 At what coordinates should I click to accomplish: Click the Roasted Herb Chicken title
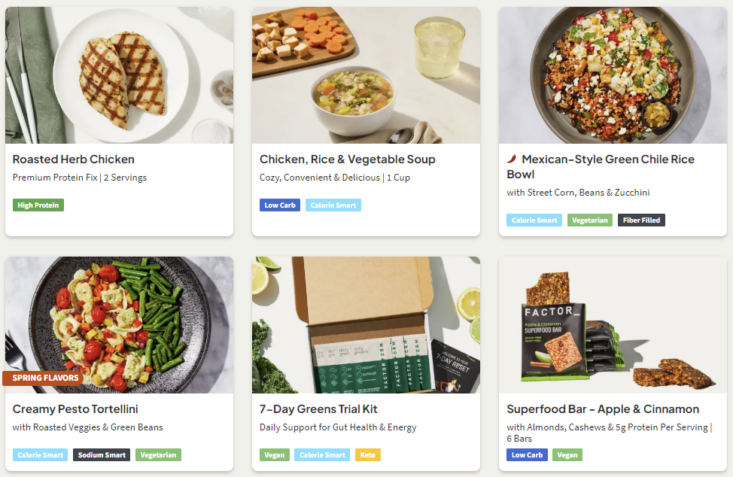[x=73, y=159]
